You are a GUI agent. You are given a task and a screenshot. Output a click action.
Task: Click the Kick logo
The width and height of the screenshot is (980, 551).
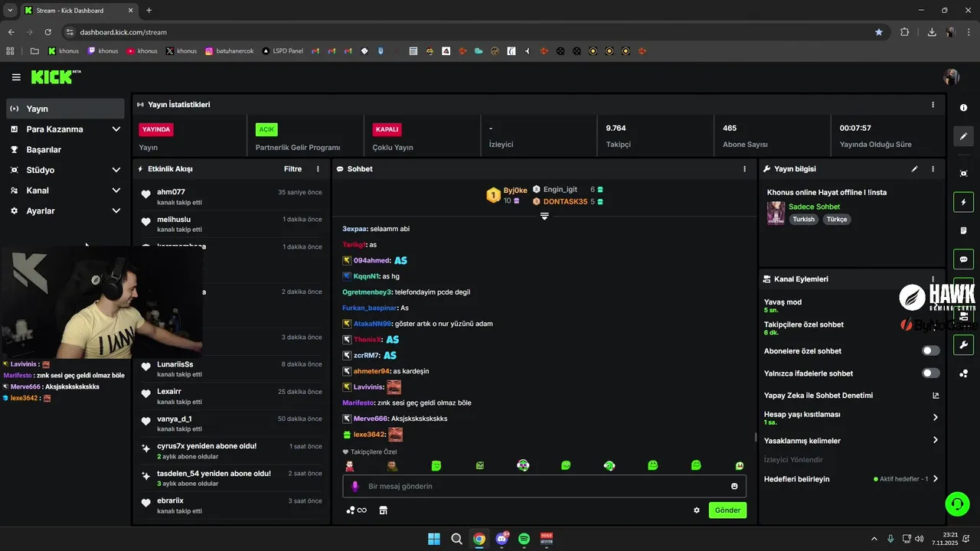coord(55,77)
